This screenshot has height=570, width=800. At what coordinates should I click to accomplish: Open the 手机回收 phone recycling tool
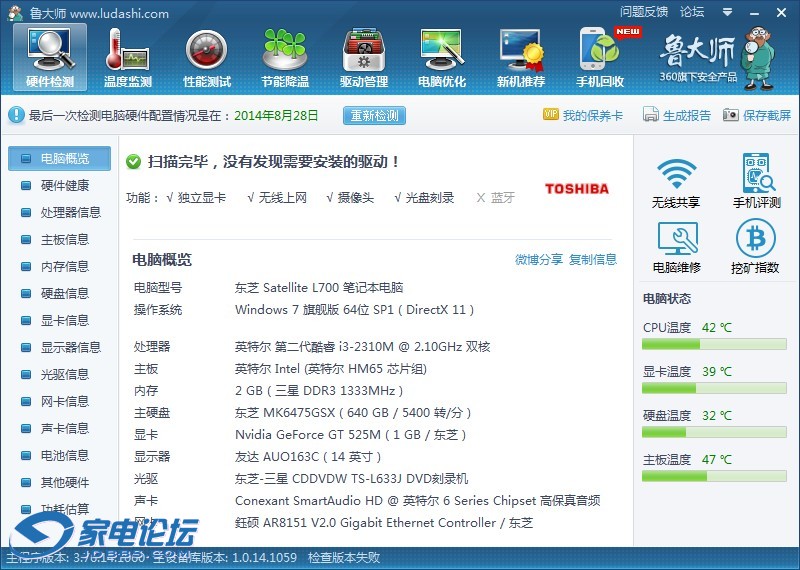click(x=600, y=57)
